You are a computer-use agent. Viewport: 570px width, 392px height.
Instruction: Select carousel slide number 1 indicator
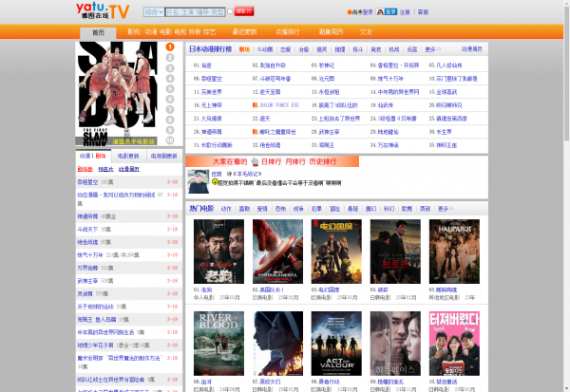click(x=169, y=47)
